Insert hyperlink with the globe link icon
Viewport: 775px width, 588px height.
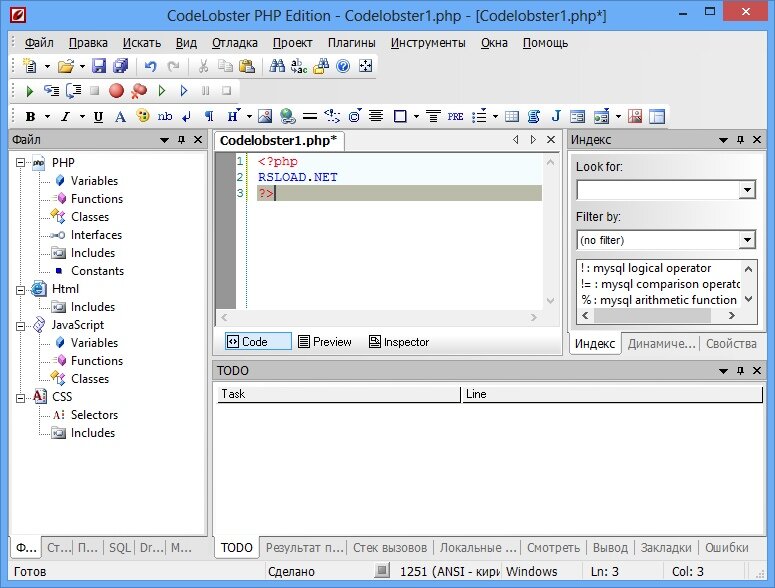click(x=287, y=117)
